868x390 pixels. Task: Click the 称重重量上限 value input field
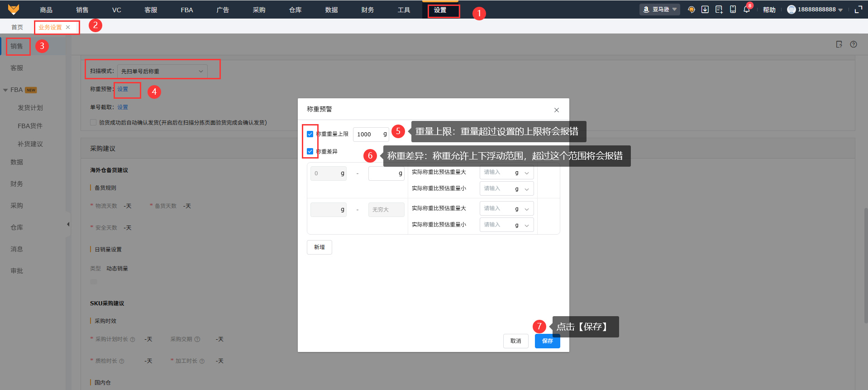tap(367, 134)
